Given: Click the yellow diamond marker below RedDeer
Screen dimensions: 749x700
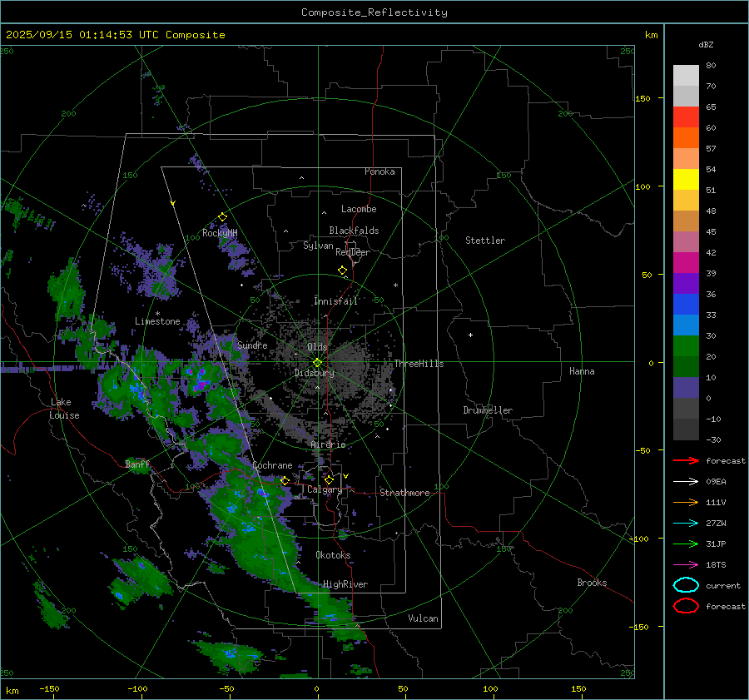Looking at the screenshot, I should click(x=342, y=271).
